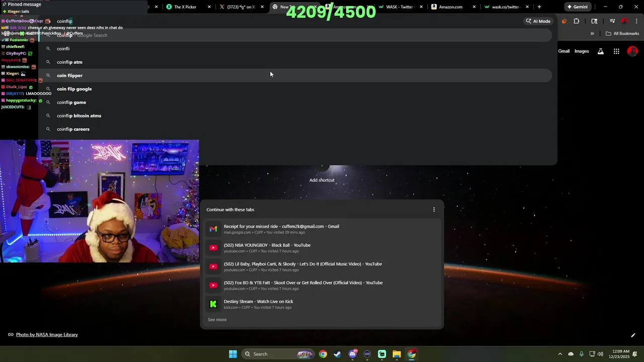Open the Chrome extensions puzzle icon
The image size is (644, 362).
pos(577,21)
